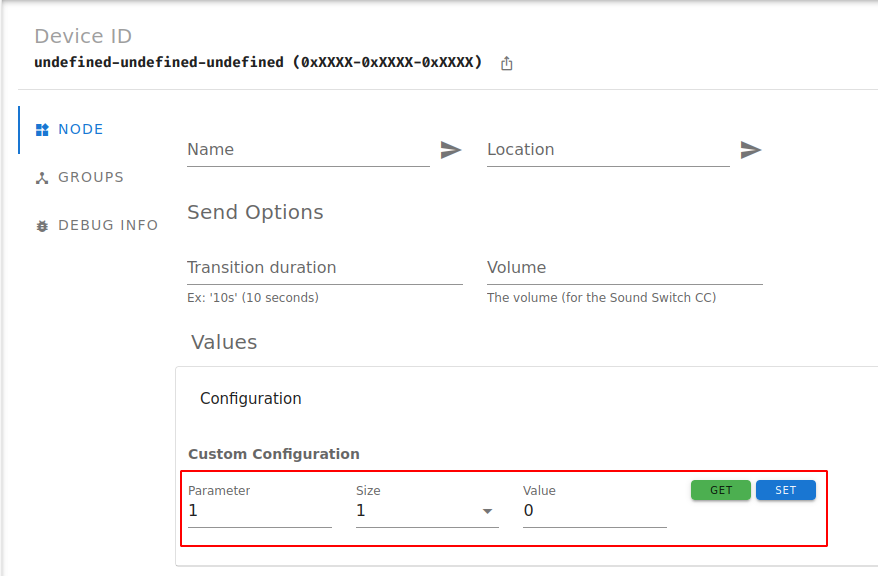Click the Groups tab hub icon
This screenshot has width=878, height=576.
[42, 178]
